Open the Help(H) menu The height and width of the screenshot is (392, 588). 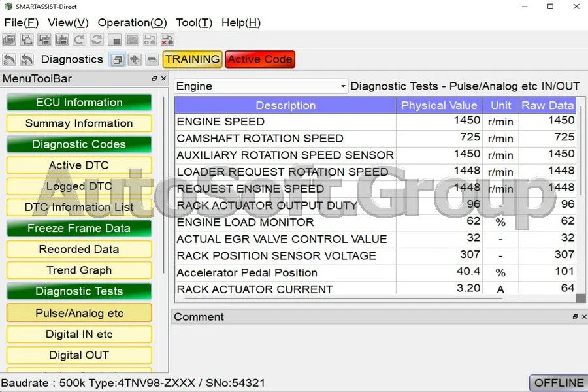pos(240,22)
